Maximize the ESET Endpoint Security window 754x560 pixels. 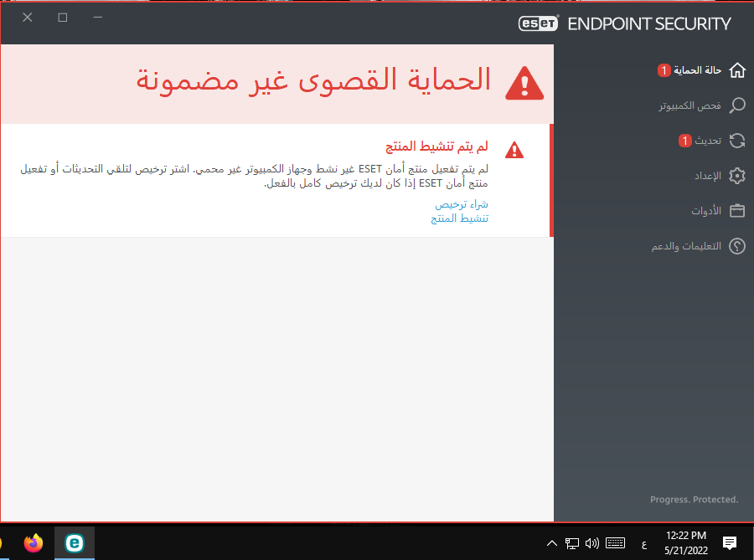(x=63, y=18)
